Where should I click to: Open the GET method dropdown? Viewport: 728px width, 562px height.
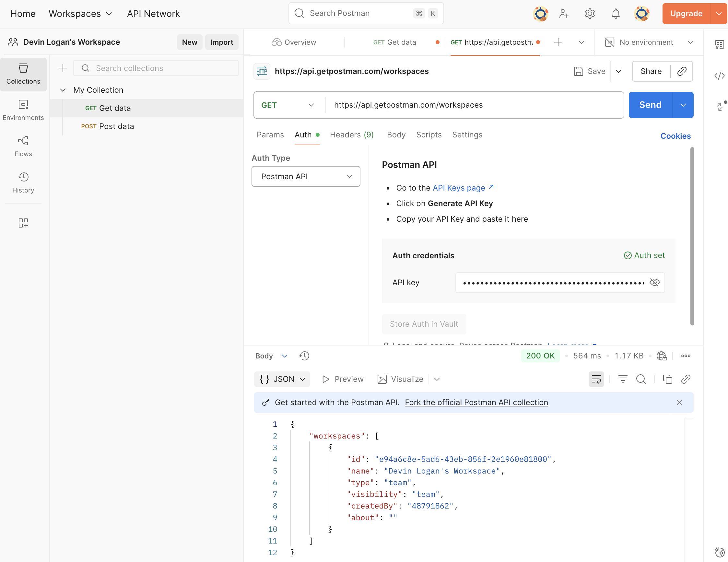point(288,105)
